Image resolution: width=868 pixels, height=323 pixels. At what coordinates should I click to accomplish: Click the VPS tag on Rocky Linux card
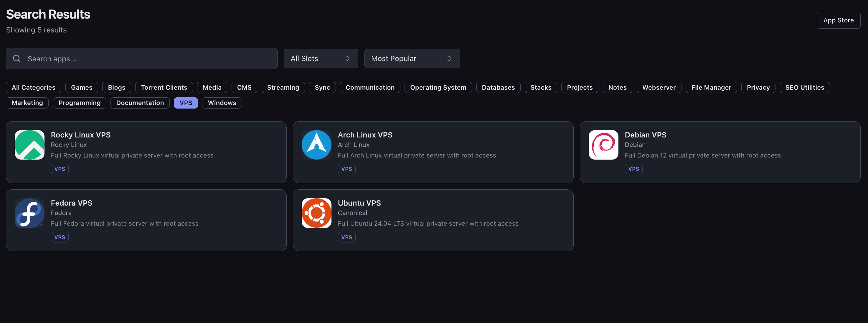click(60, 169)
